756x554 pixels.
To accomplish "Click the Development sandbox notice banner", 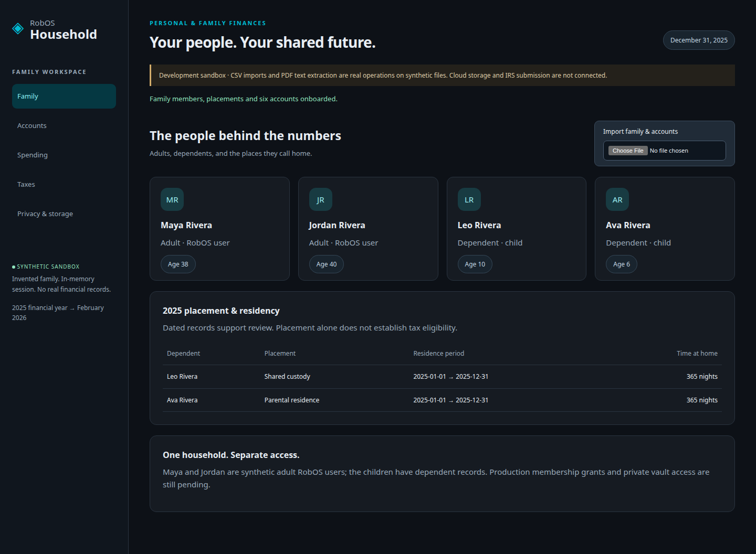I will pos(442,76).
